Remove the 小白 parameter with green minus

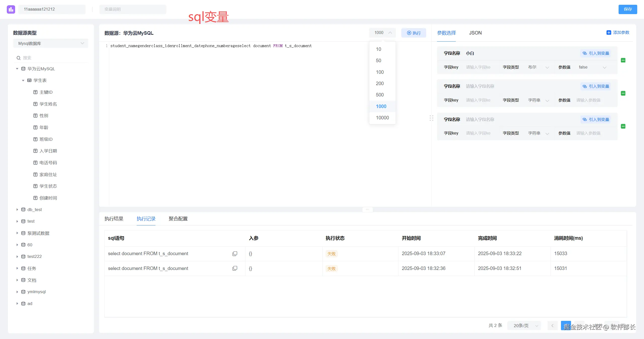(x=623, y=60)
